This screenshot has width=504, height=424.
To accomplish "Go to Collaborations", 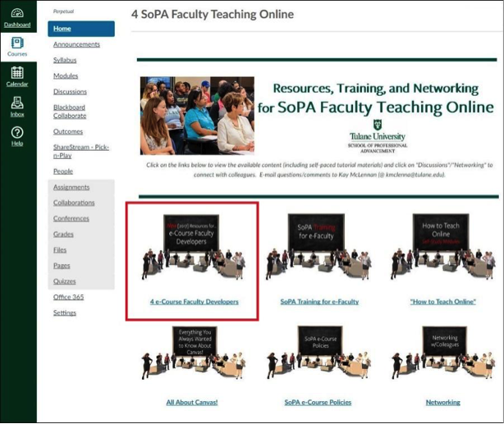I will pyautogui.click(x=74, y=203).
